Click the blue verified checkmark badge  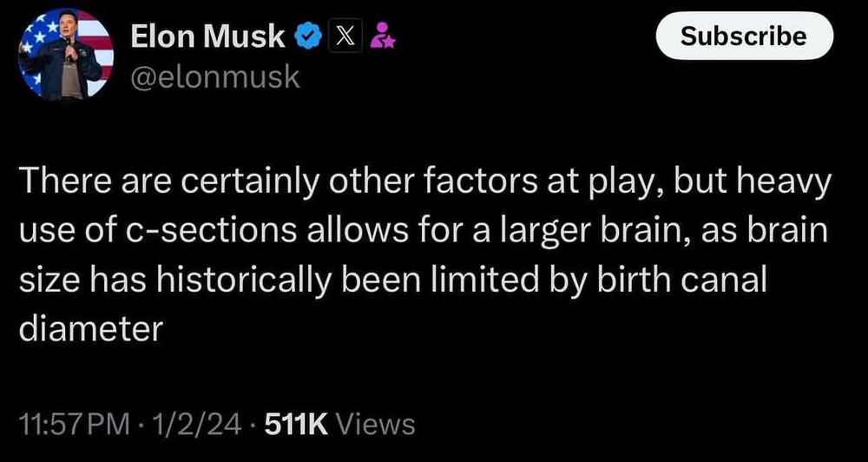pos(307,36)
